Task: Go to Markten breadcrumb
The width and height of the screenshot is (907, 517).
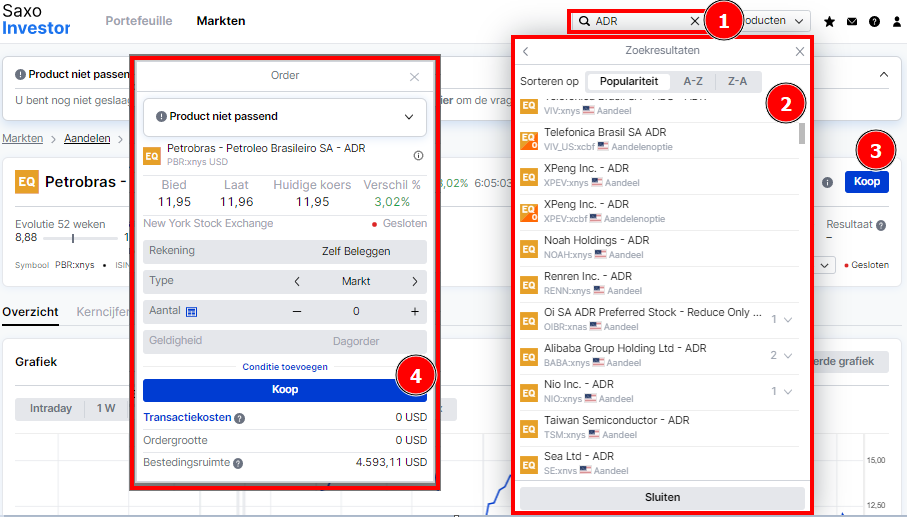Action: (23, 139)
